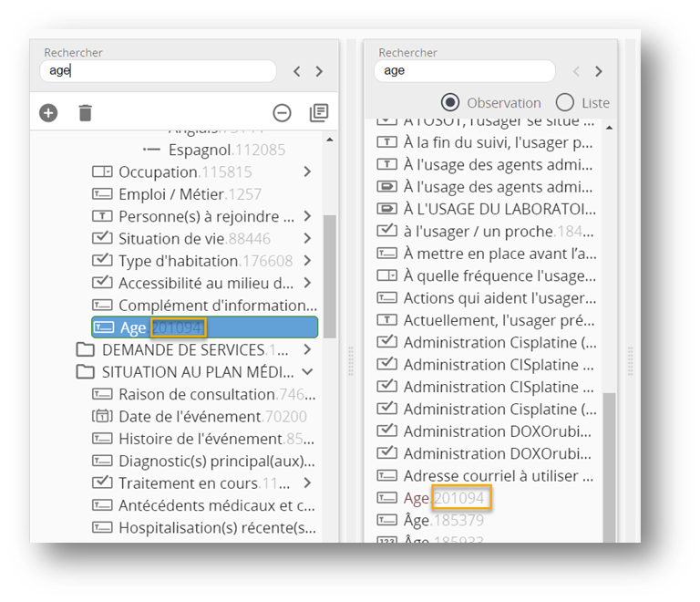Viewport: 700px width, 602px height.
Task: Select Adresse courriel à utiliser item
Action: point(497,475)
